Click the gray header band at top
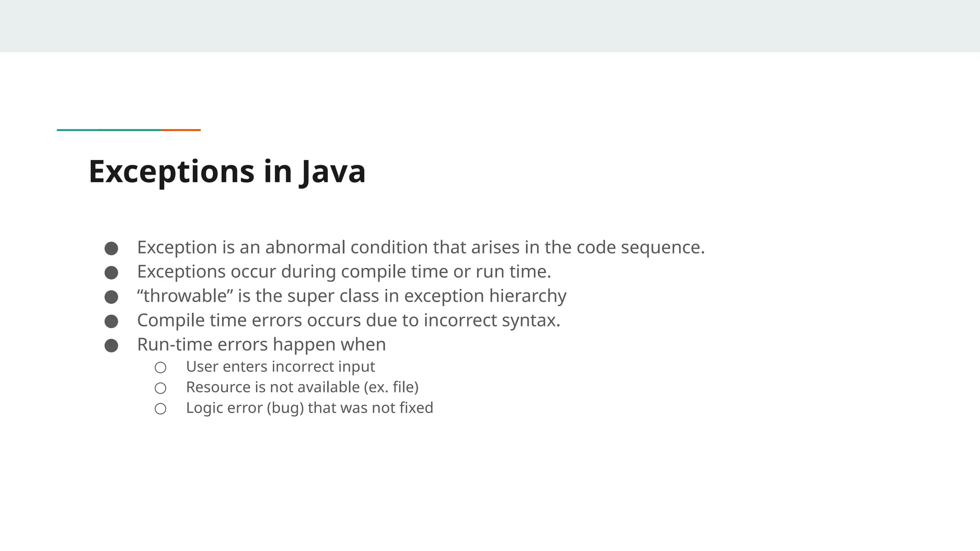Image resolution: width=980 pixels, height=551 pixels. click(490, 26)
